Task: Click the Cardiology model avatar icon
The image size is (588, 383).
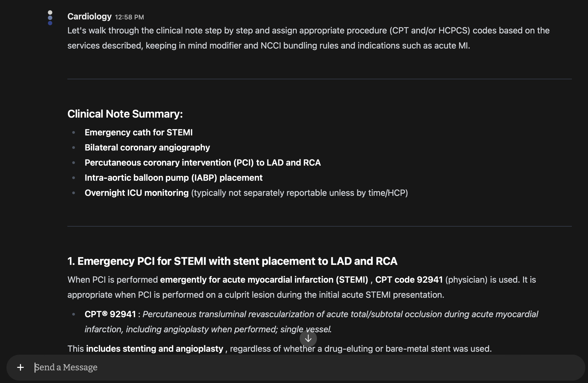Action: [50, 18]
